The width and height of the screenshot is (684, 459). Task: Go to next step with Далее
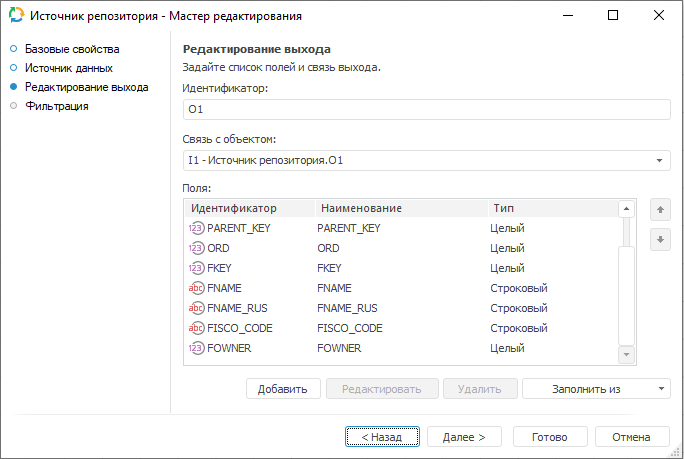464,437
